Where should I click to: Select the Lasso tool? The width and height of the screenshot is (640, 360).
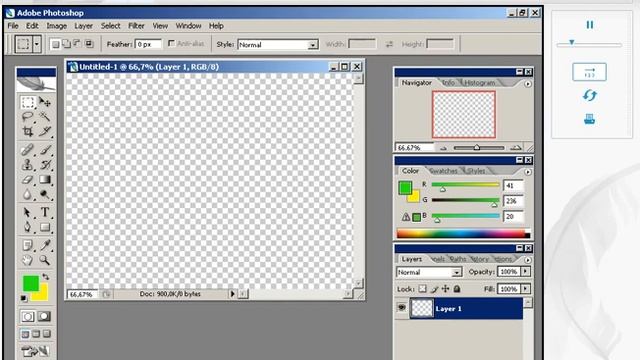pos(28,117)
